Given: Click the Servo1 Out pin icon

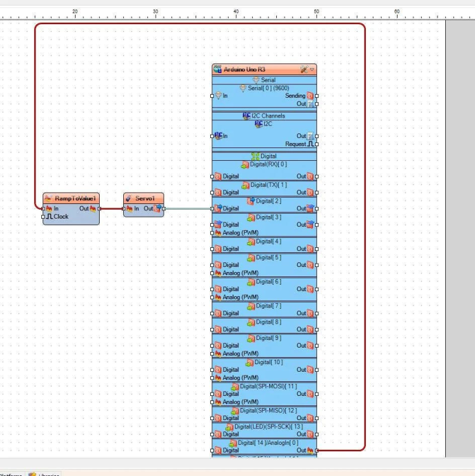Looking at the screenshot, I should click(x=157, y=208).
